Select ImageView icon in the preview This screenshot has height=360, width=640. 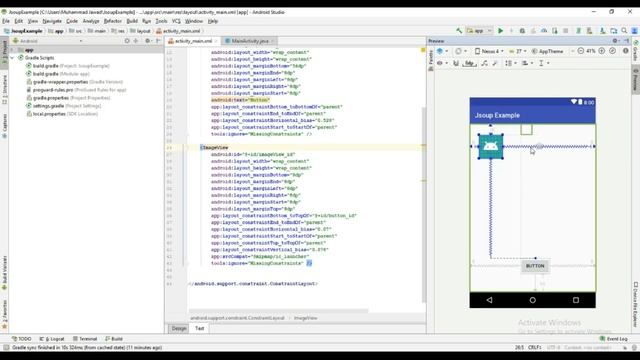(490, 146)
